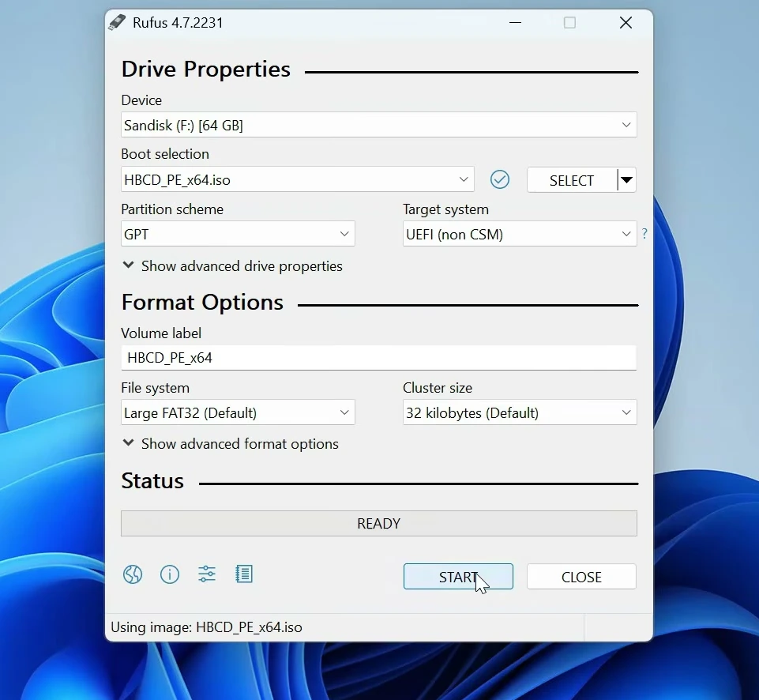The width and height of the screenshot is (759, 700).
Task: Open the Cluster size 32 kilobytes dropdown
Action: coord(520,412)
